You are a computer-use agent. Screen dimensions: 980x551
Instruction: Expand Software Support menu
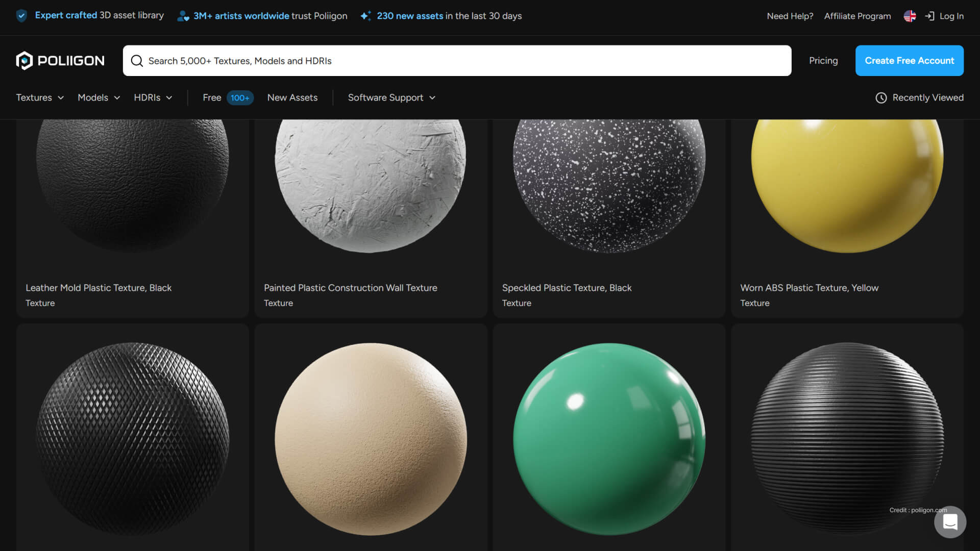pos(391,97)
